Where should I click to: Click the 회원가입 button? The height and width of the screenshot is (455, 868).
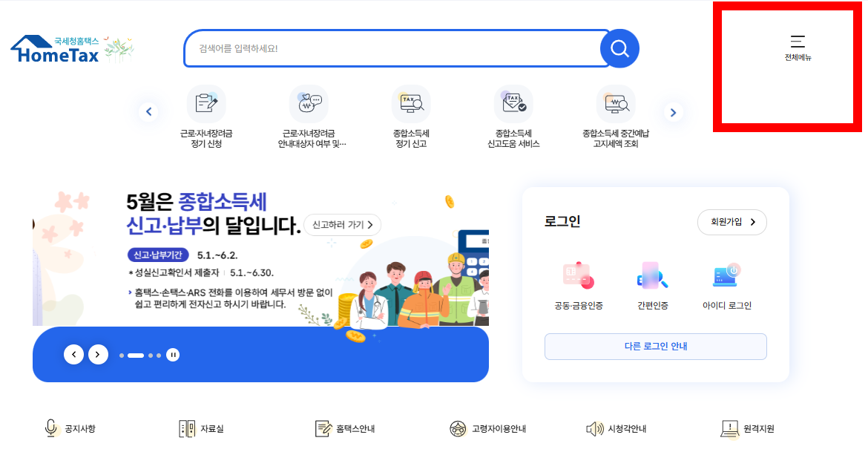(731, 222)
